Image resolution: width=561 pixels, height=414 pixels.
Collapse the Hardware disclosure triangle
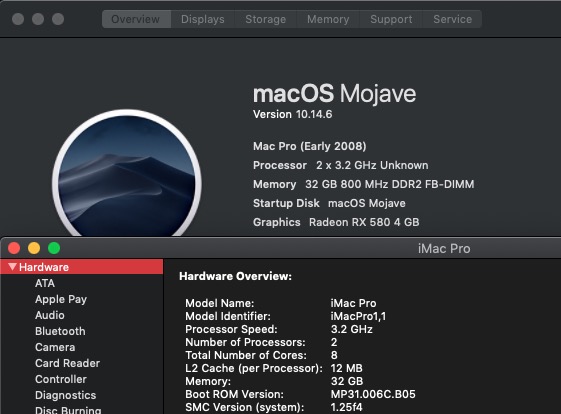coord(13,267)
